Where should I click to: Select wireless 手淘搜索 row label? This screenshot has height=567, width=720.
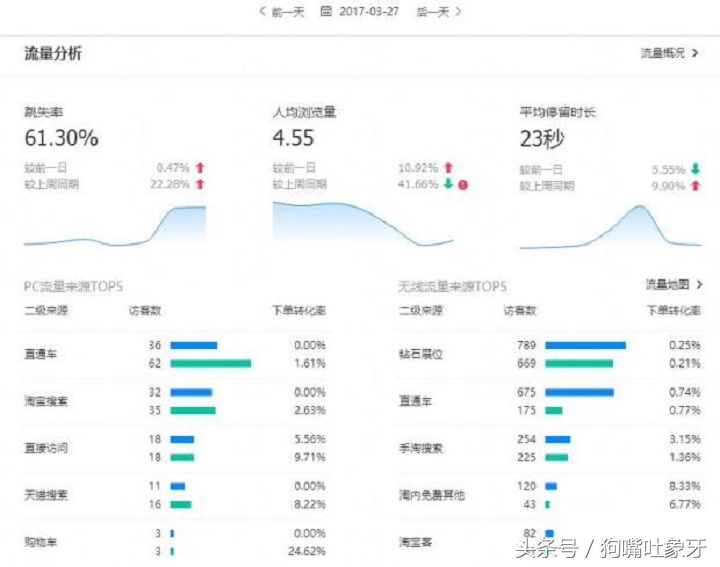(421, 448)
